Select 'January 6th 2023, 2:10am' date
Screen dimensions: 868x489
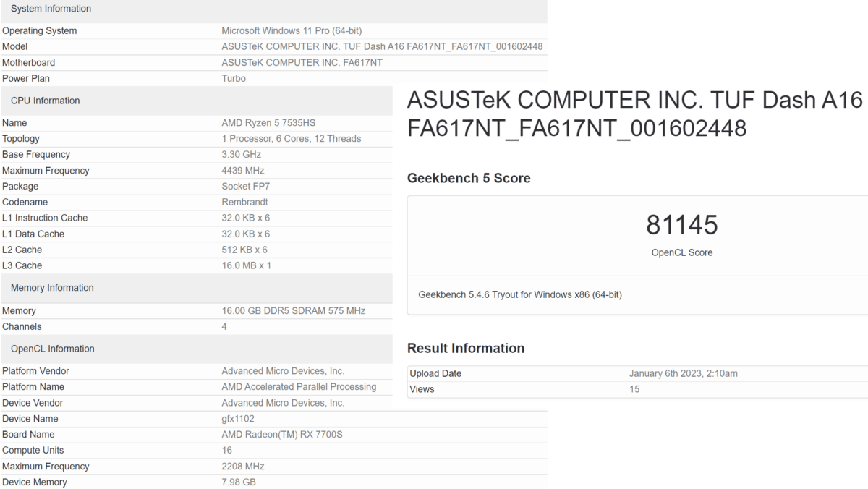[684, 374]
